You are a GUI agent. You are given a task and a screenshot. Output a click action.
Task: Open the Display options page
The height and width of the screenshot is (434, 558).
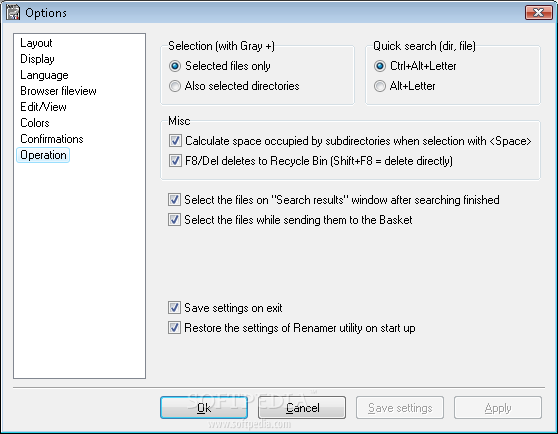coord(37,59)
